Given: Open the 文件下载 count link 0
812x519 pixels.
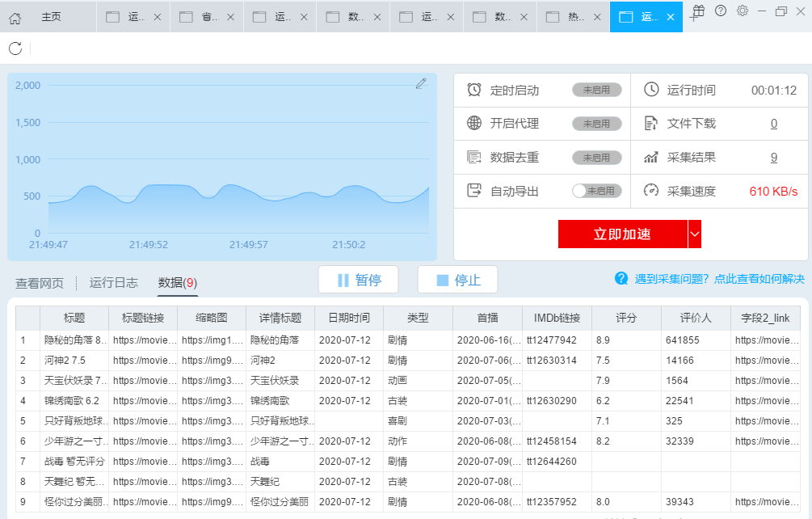Looking at the screenshot, I should [774, 123].
